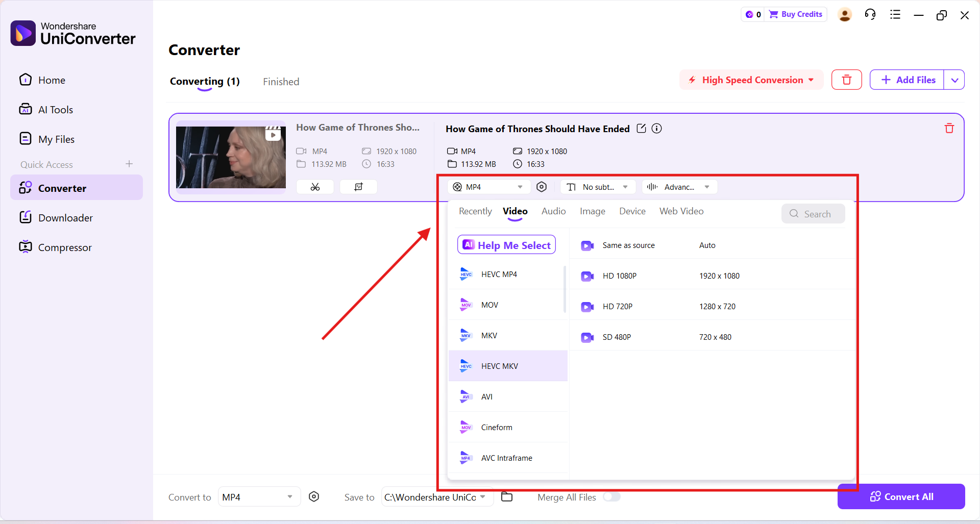Select the Downloader in the sidebar
Screen dimensions: 980x524
(65, 217)
